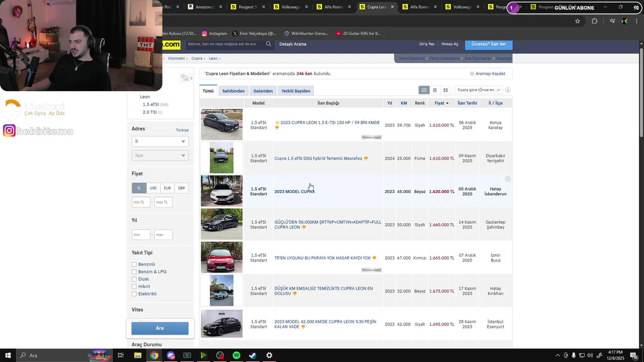The image size is (644, 362).
Task: Click the info icon beside the sort dropdown
Action: pos(508,90)
